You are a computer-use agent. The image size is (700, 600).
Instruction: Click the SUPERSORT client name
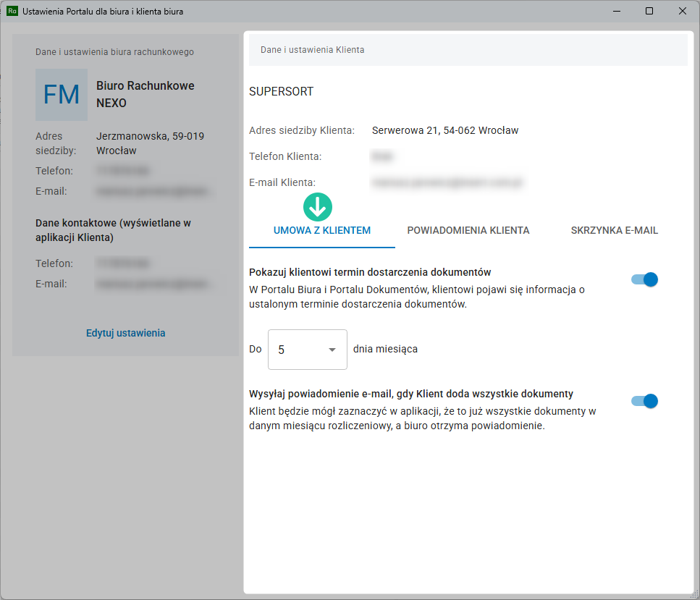point(281,92)
